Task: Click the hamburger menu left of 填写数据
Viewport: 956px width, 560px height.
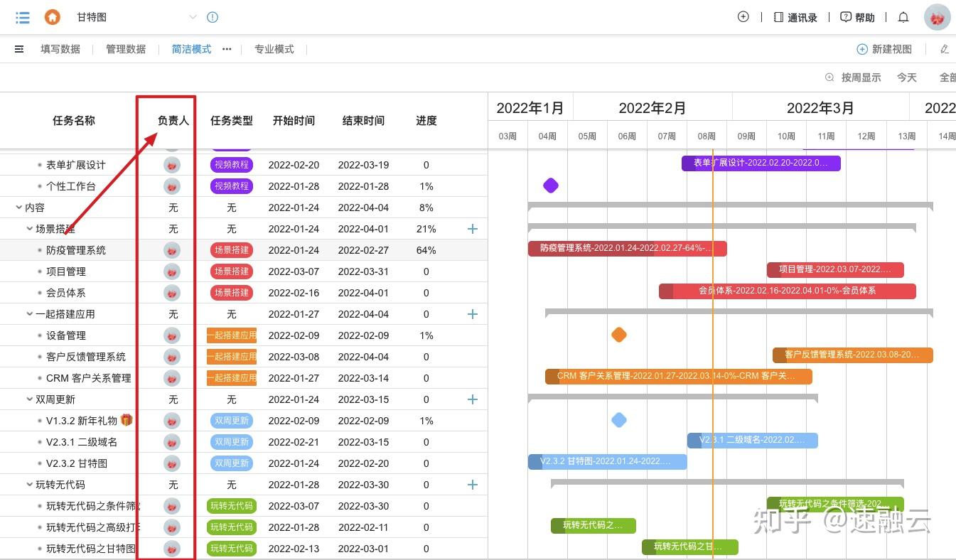Action: click(19, 49)
